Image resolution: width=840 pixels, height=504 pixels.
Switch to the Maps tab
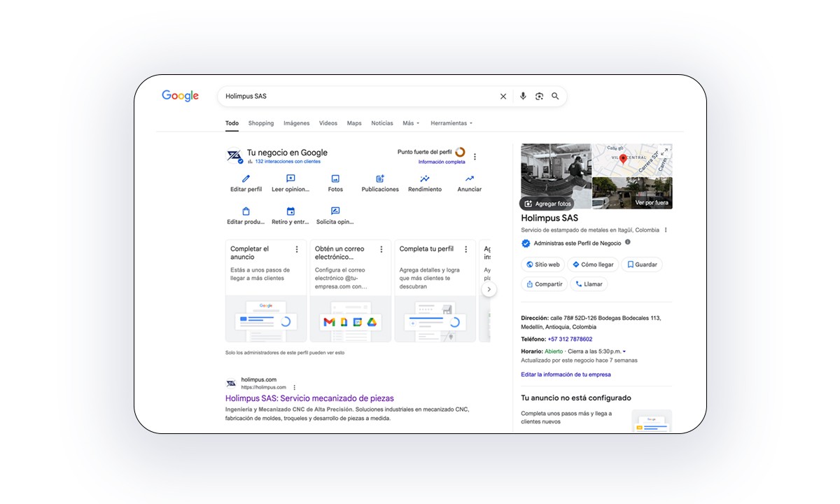click(354, 123)
